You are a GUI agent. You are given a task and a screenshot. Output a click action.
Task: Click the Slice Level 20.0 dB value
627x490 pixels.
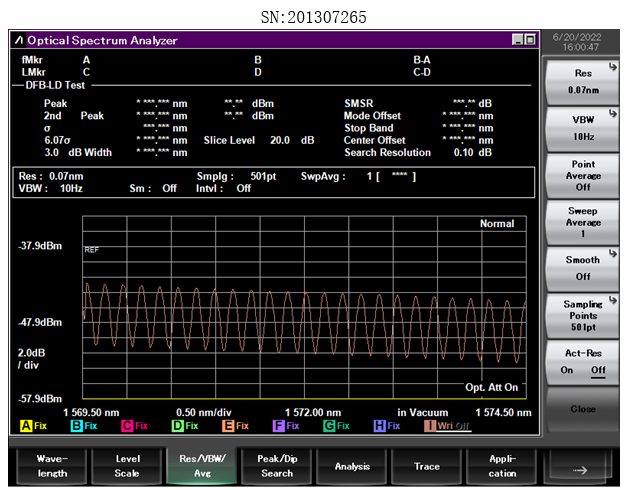(279, 140)
